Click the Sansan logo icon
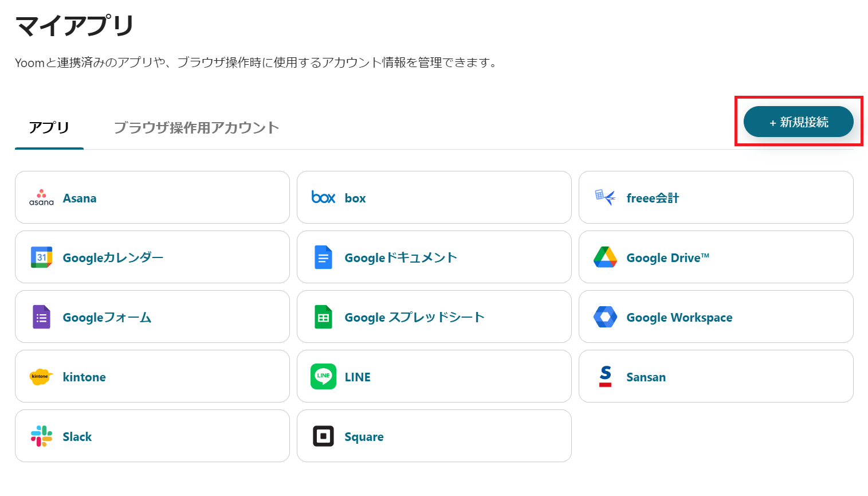868x496 pixels. pyautogui.click(x=605, y=377)
